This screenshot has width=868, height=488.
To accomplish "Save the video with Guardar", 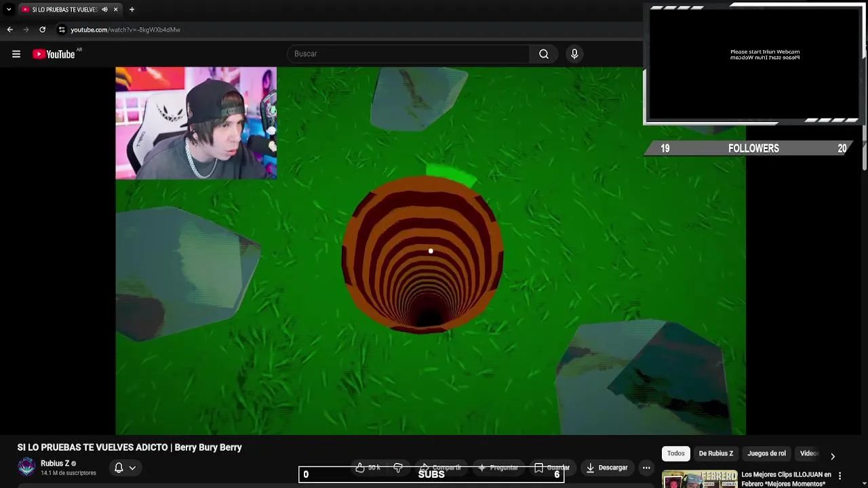I will [552, 468].
